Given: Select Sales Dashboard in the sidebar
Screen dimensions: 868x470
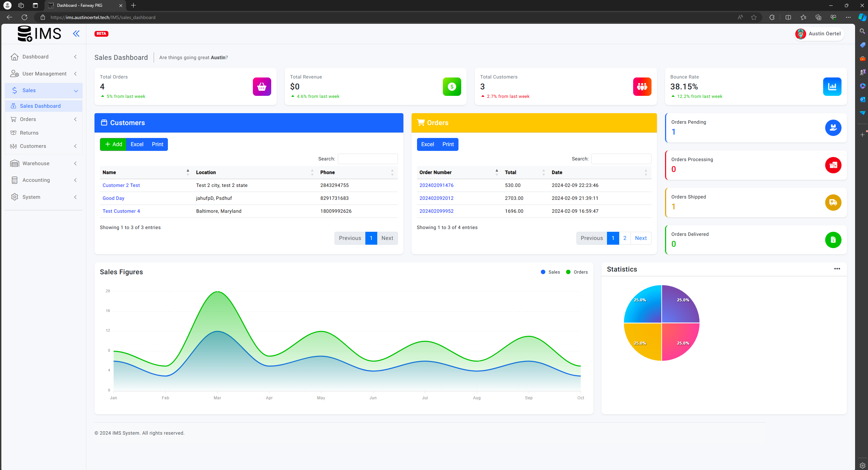Looking at the screenshot, I should point(40,106).
